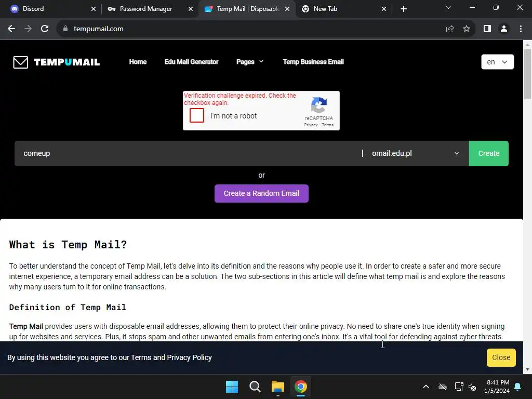Open the clock showing 8:41 PM
This screenshot has width=532, height=399.
(497, 387)
